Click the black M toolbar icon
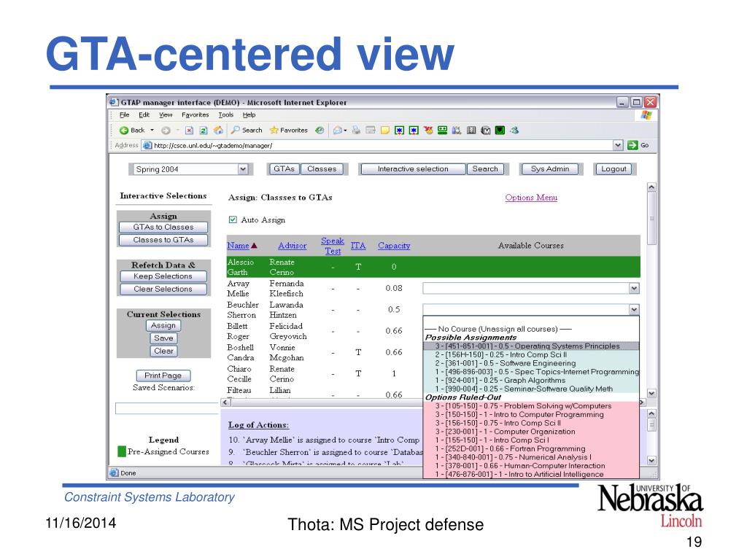 pos(486,130)
